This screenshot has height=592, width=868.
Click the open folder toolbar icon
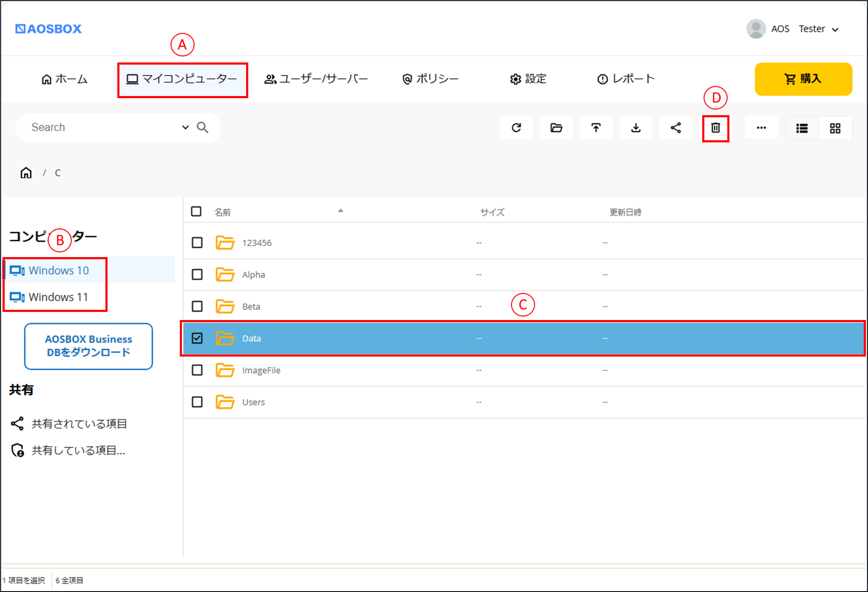click(x=556, y=127)
